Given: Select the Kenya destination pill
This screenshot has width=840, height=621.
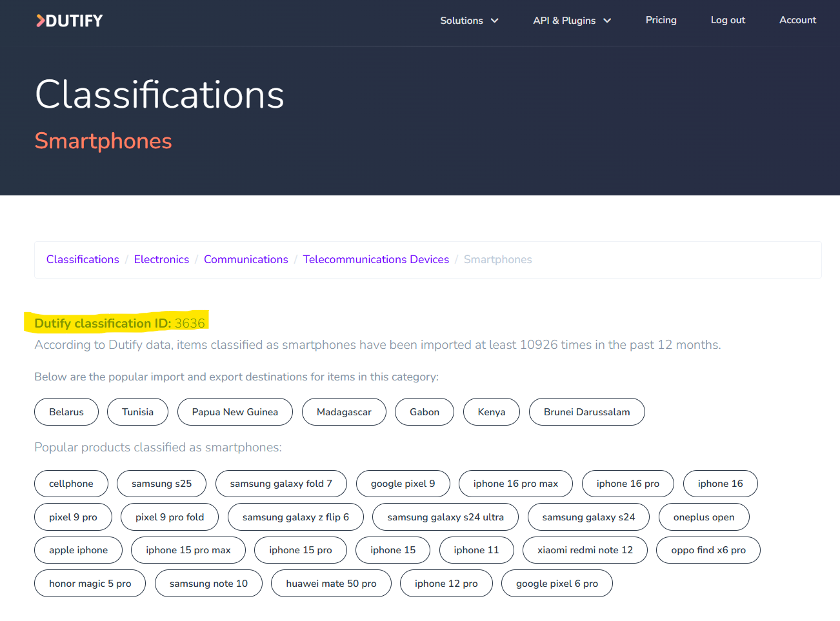Looking at the screenshot, I should pos(492,412).
